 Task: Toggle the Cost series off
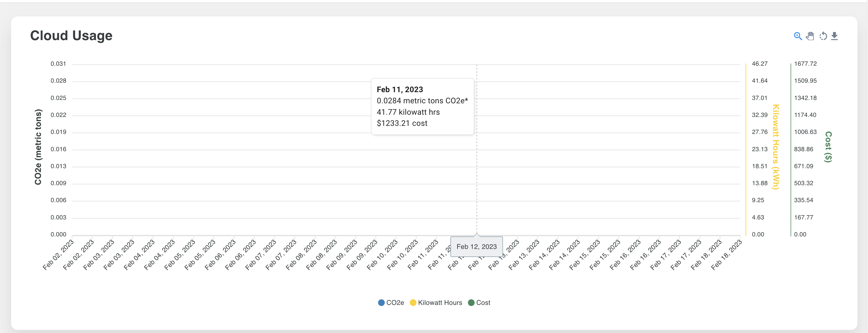click(479, 303)
